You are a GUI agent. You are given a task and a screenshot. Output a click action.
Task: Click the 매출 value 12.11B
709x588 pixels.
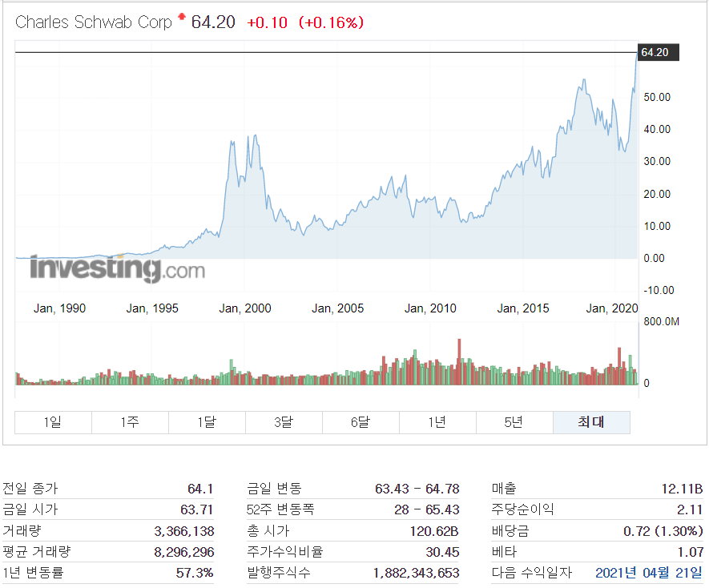[x=682, y=489]
